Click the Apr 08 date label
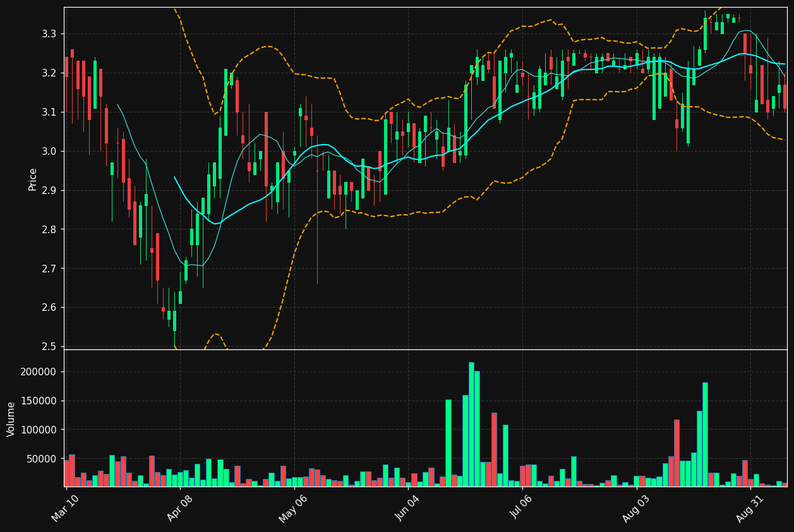The height and width of the screenshot is (532, 794). pos(180,508)
